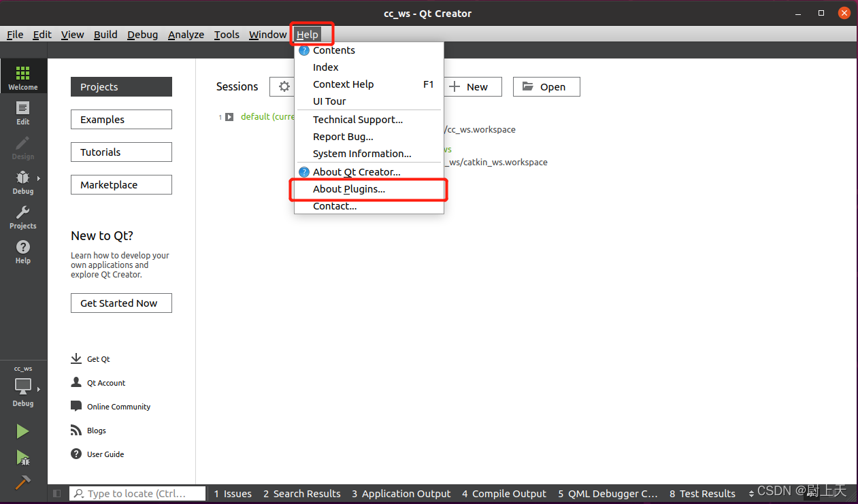The width and height of the screenshot is (858, 504).
Task: Click the folder icon on Open button
Action: point(528,86)
